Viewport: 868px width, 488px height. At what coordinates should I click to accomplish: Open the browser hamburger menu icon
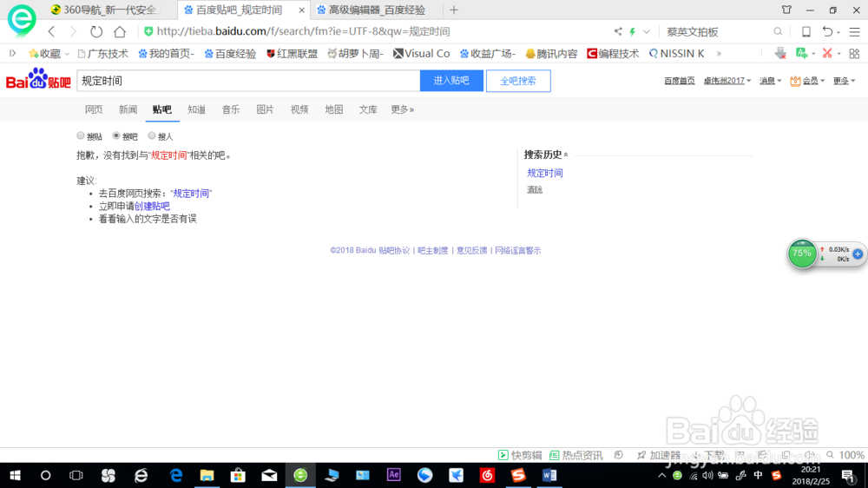tap(855, 31)
